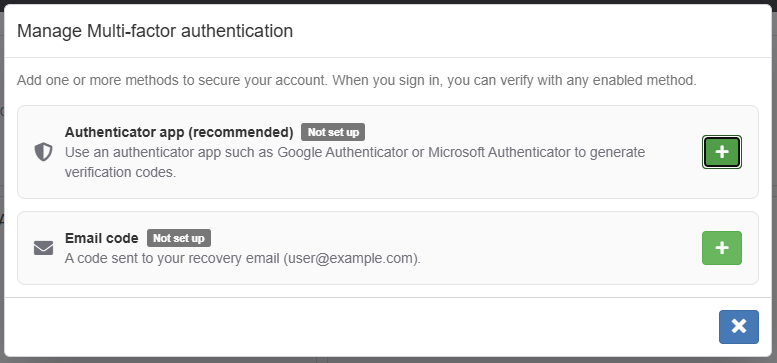Viewport: 777px width, 363px height.
Task: Add the Email code method
Action: [x=722, y=248]
